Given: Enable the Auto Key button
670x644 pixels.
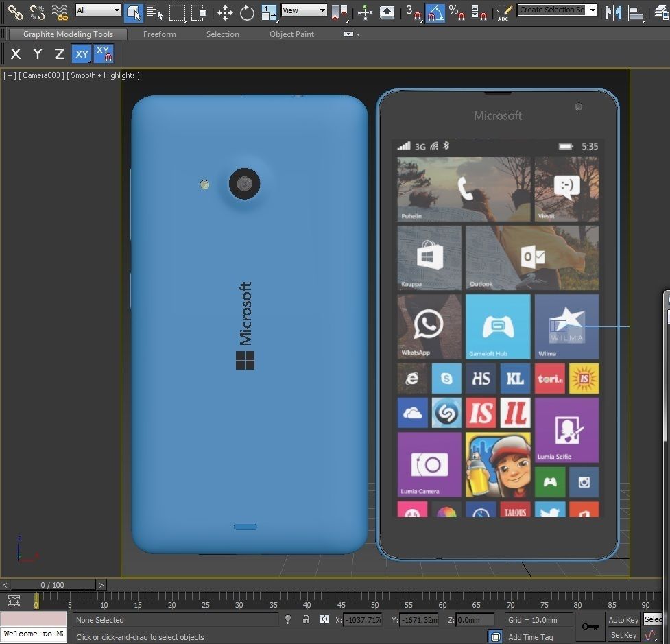Looking at the screenshot, I should click(623, 619).
